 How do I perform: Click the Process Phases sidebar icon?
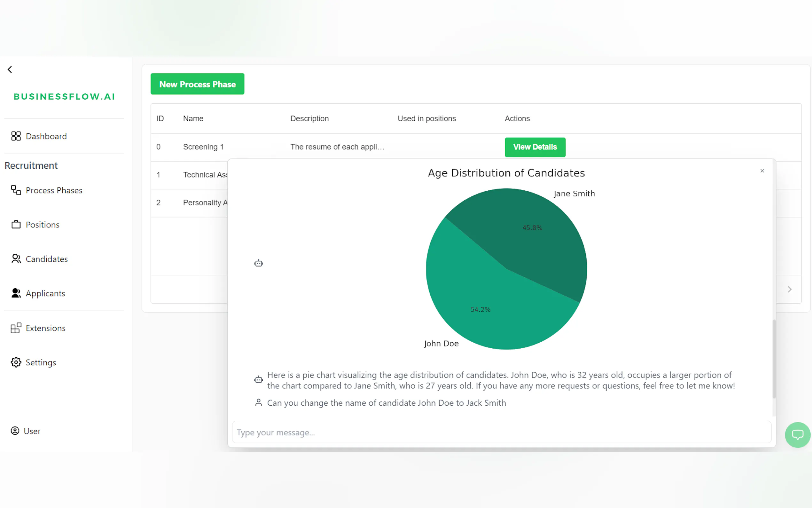coord(16,190)
